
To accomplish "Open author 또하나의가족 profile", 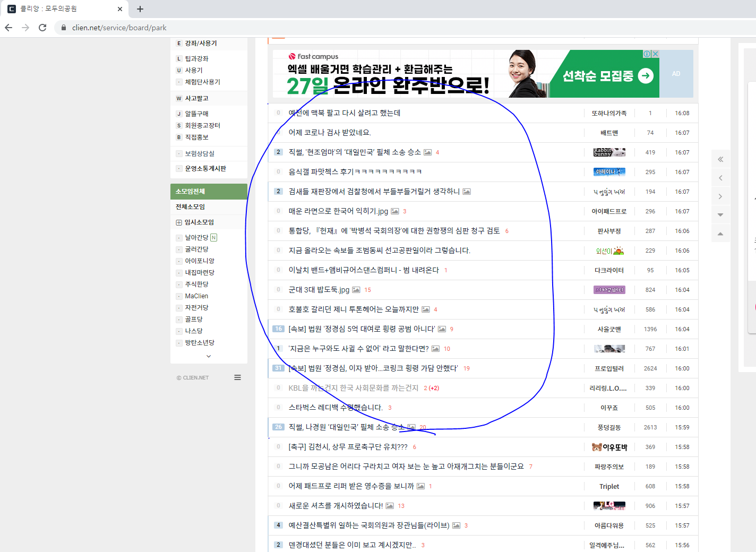I will pos(609,113).
